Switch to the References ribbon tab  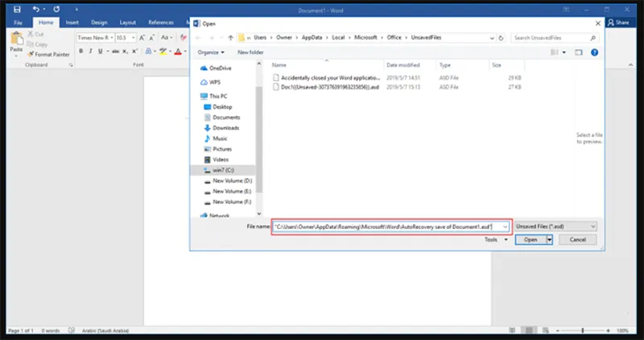click(161, 23)
